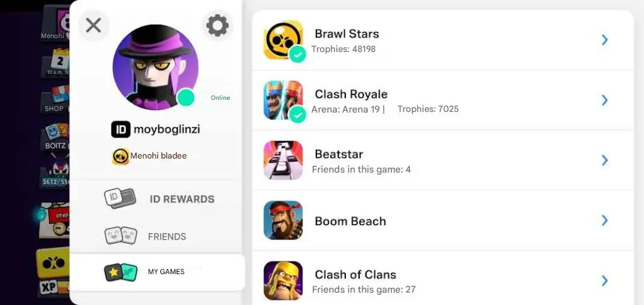Tap the Clash Royale game icon

284,100
